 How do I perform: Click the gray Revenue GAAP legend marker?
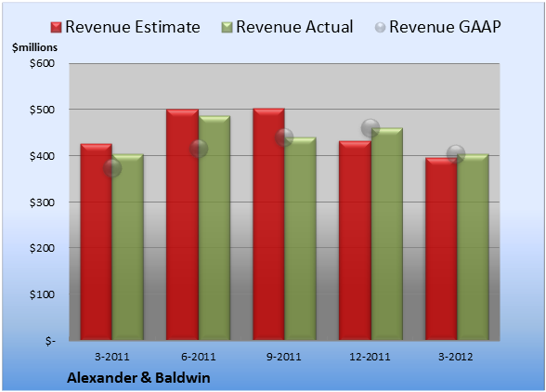pyautogui.click(x=381, y=27)
